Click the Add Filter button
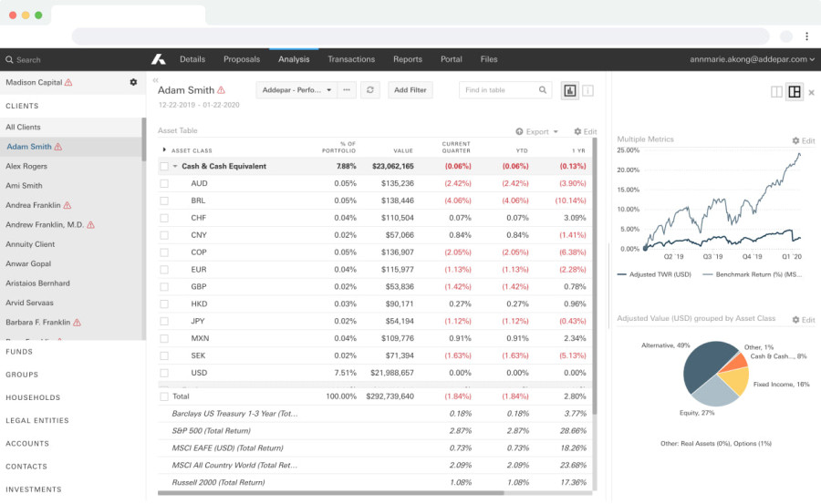The height and width of the screenshot is (504, 821). point(410,90)
